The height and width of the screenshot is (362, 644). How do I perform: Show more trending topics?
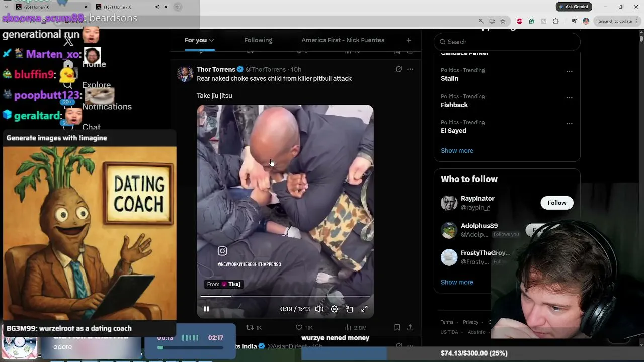457,151
